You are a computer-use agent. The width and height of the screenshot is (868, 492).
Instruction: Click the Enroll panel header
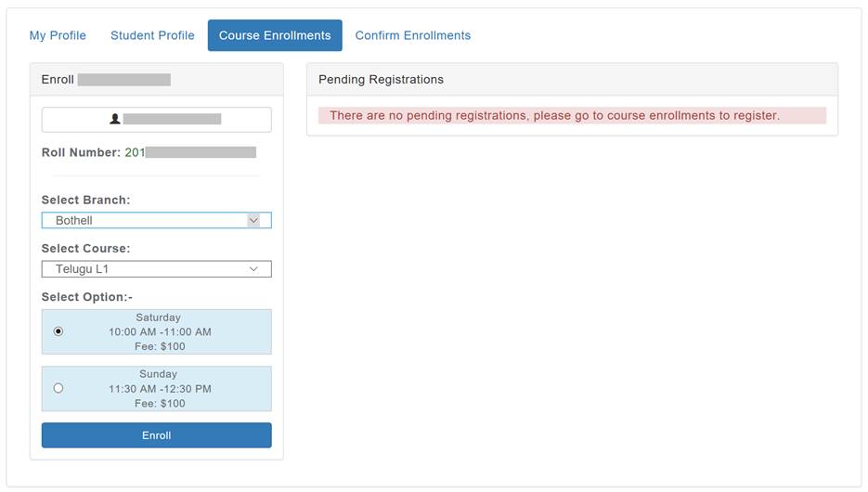point(157,79)
